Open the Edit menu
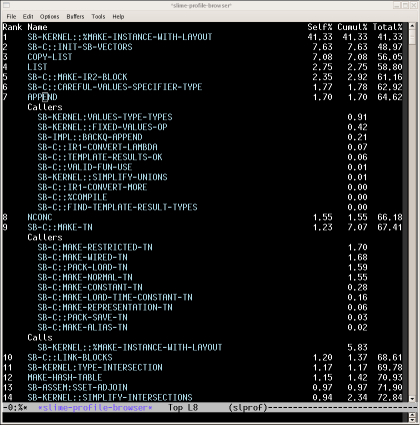The width and height of the screenshot is (420, 425). click(x=28, y=16)
